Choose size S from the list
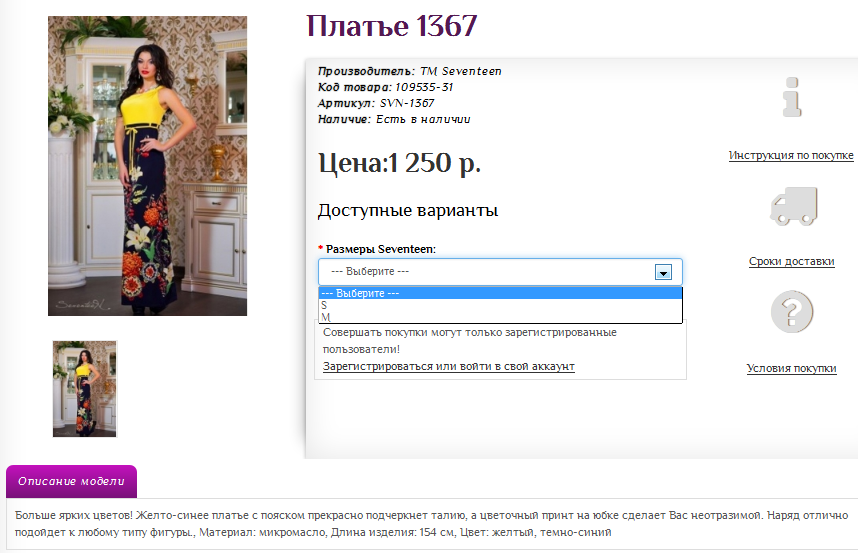This screenshot has height=553, width=858. 500,305
